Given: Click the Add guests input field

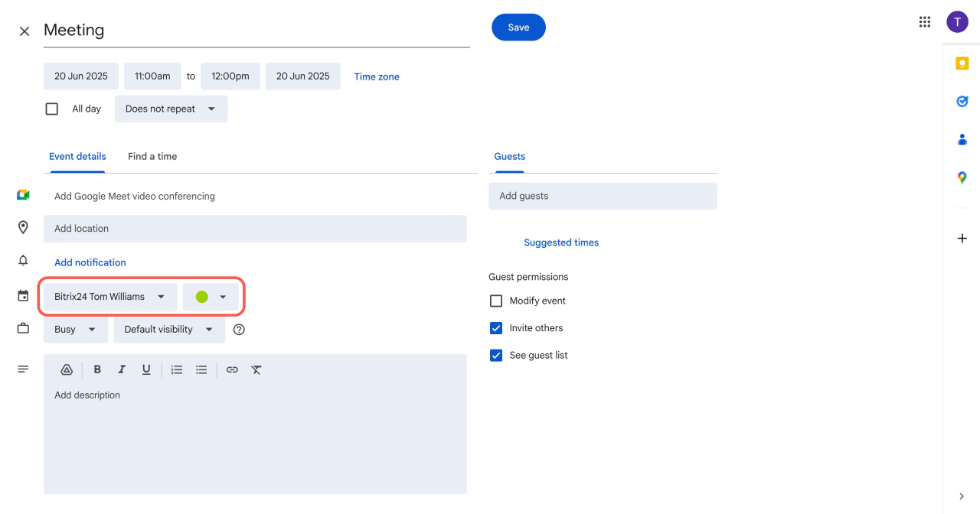Looking at the screenshot, I should 603,196.
